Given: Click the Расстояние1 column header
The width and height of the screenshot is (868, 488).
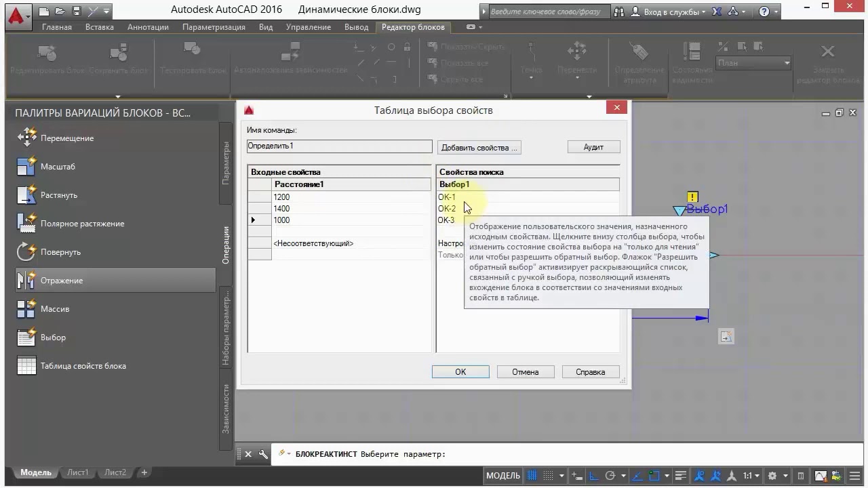Looking at the screenshot, I should click(x=351, y=184).
